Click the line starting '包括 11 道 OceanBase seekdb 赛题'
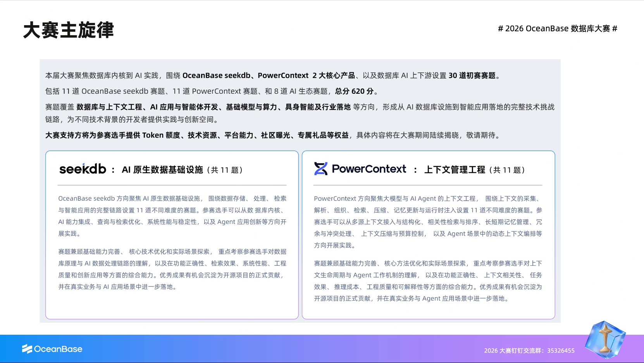Screen dimensions: 644x363 (x=212, y=91)
